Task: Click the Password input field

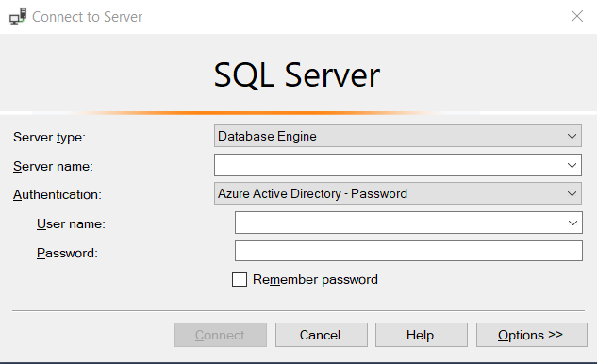Action: [408, 251]
